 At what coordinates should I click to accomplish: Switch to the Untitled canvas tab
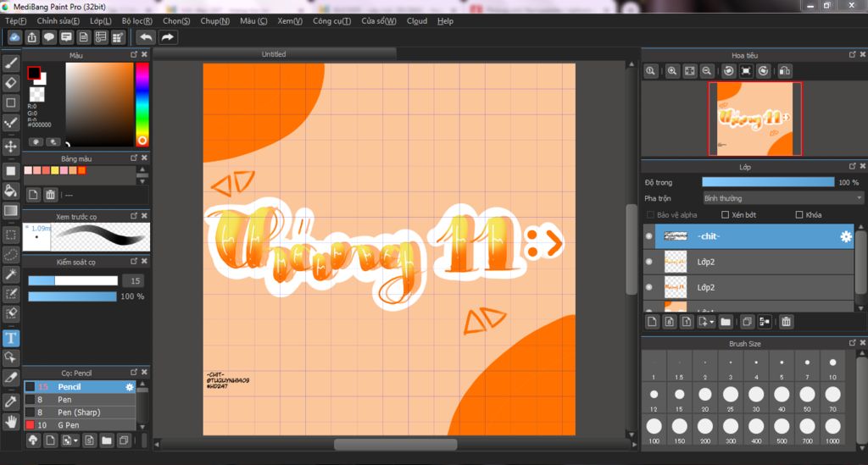tap(274, 54)
